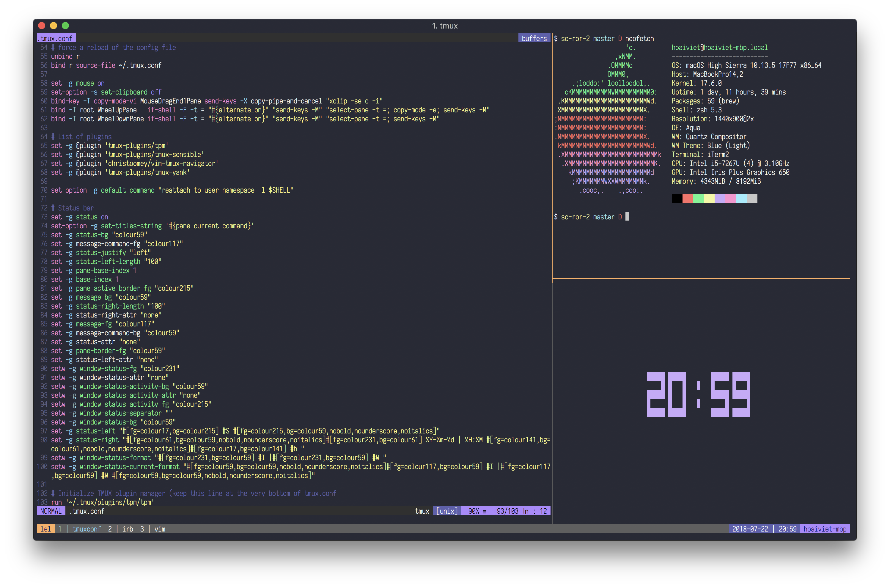
Task: Click the shell prompt cursor in top-right pane
Action: pyautogui.click(x=627, y=216)
